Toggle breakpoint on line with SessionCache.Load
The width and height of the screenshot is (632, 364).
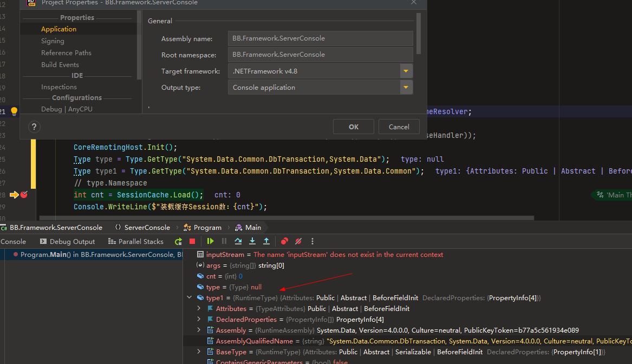click(x=24, y=195)
